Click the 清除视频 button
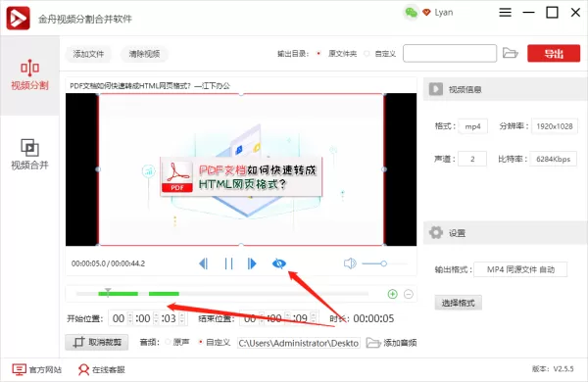588x382 pixels. [x=144, y=54]
